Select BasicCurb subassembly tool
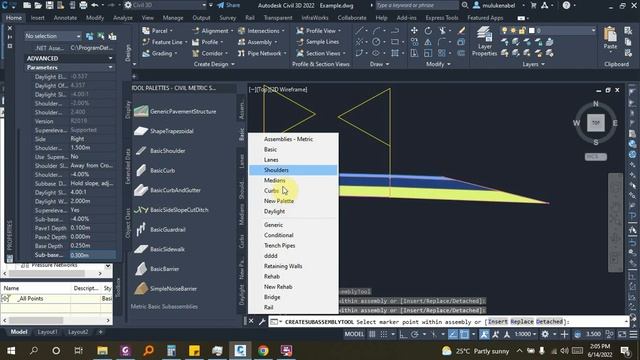Screen dimensions: 640x360 tap(155, 170)
